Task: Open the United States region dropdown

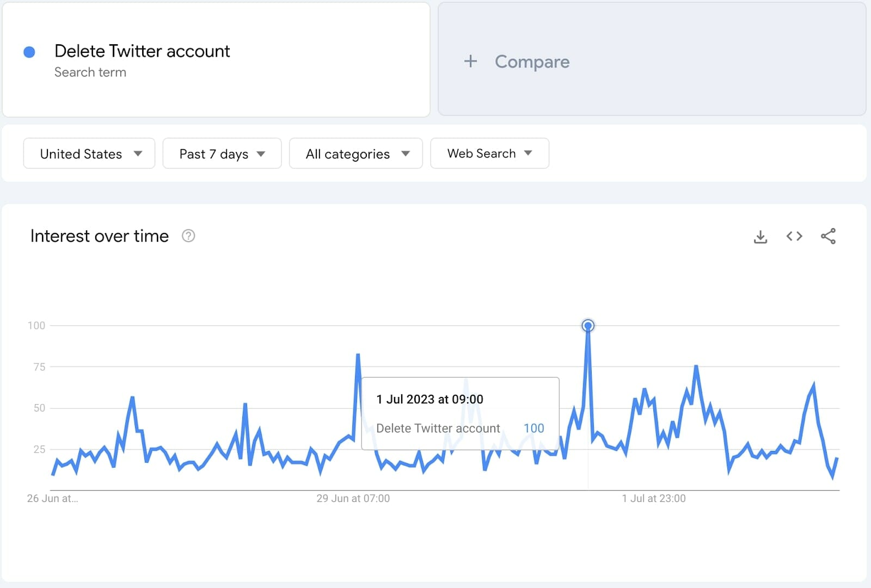Action: click(x=89, y=154)
